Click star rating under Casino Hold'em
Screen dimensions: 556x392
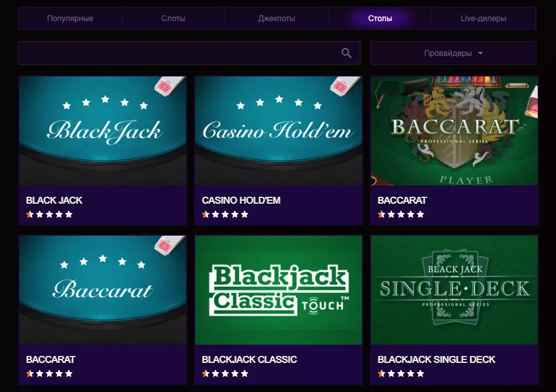(x=225, y=215)
